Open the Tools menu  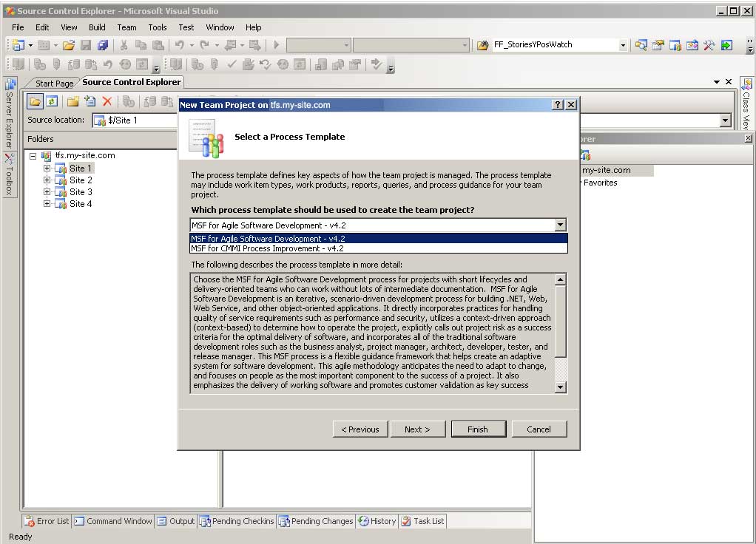coord(157,27)
